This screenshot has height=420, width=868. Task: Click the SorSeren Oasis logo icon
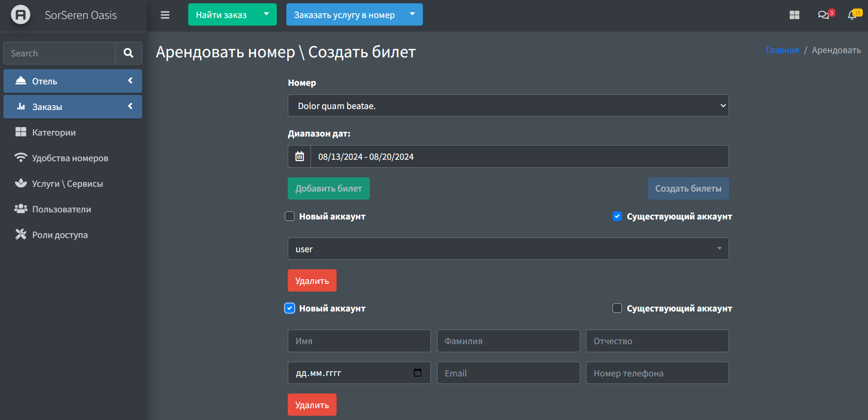click(x=20, y=15)
